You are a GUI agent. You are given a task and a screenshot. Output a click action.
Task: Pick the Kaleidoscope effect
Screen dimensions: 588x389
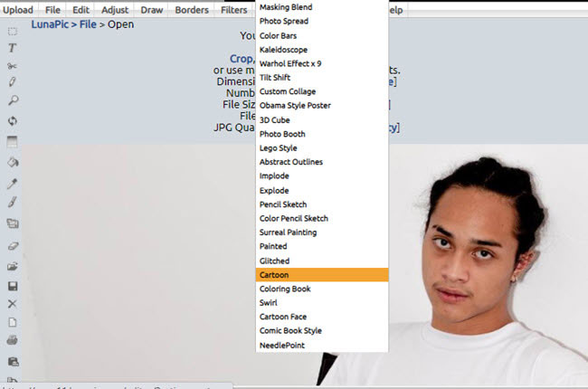[285, 49]
